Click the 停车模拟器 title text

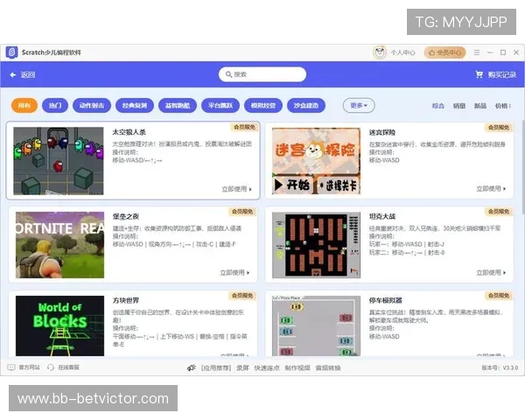click(x=386, y=301)
